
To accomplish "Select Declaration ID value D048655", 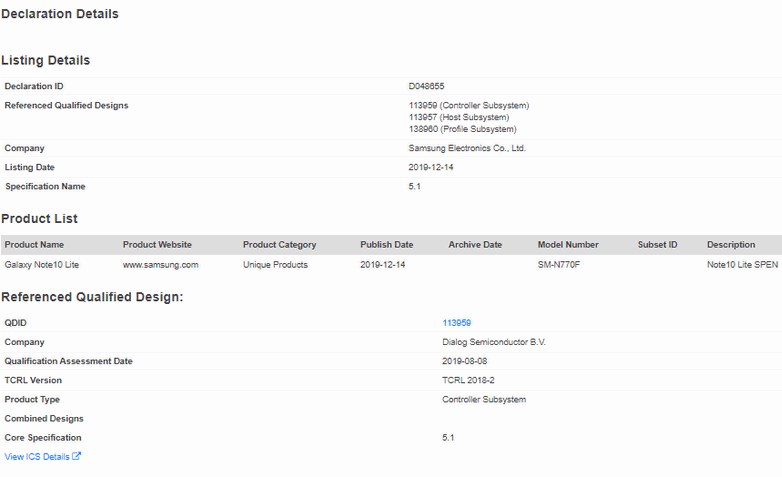I will pyautogui.click(x=426, y=86).
